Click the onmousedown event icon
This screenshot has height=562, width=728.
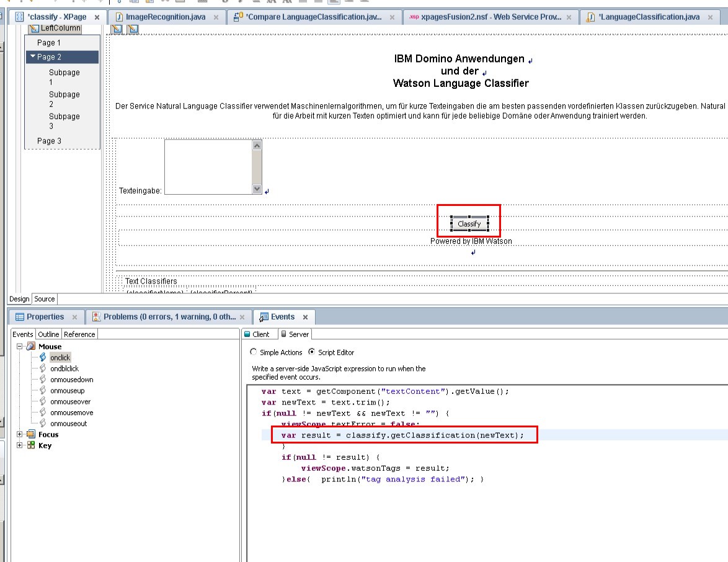[43, 380]
